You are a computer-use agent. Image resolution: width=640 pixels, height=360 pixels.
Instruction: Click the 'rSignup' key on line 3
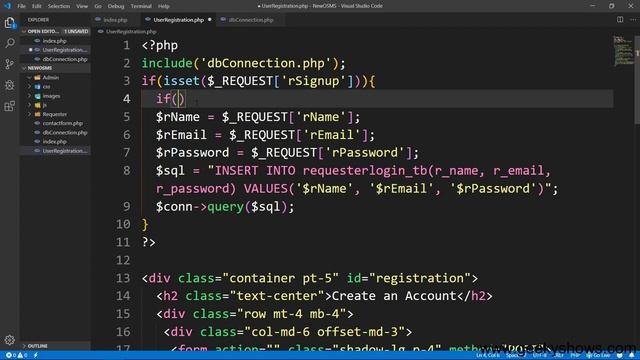(313, 81)
